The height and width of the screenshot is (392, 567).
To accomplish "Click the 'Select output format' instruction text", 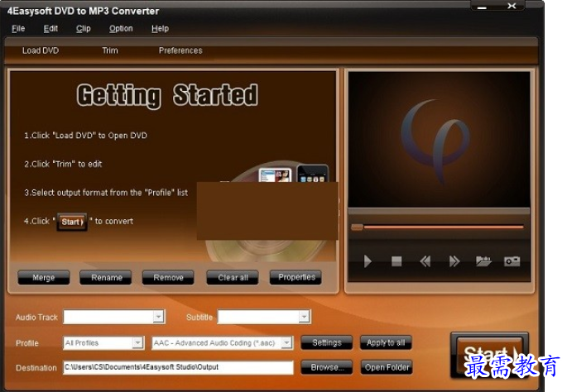I will point(106,193).
